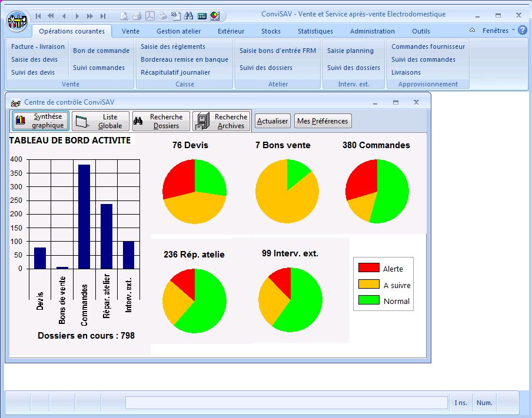The width and height of the screenshot is (532, 418).
Task: Switch to Liste Globale view
Action: pyautogui.click(x=101, y=121)
